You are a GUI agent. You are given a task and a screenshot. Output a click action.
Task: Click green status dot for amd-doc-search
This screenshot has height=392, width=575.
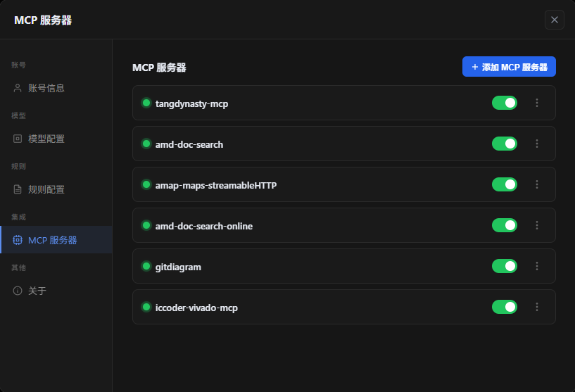pyautogui.click(x=146, y=144)
